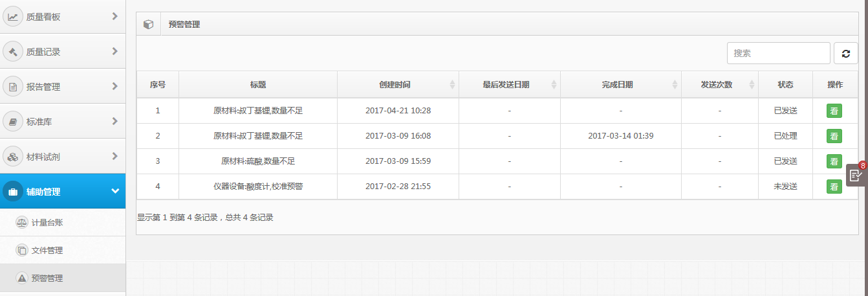Open 计量台账 submenu item
The image size is (868, 296).
(x=47, y=223)
